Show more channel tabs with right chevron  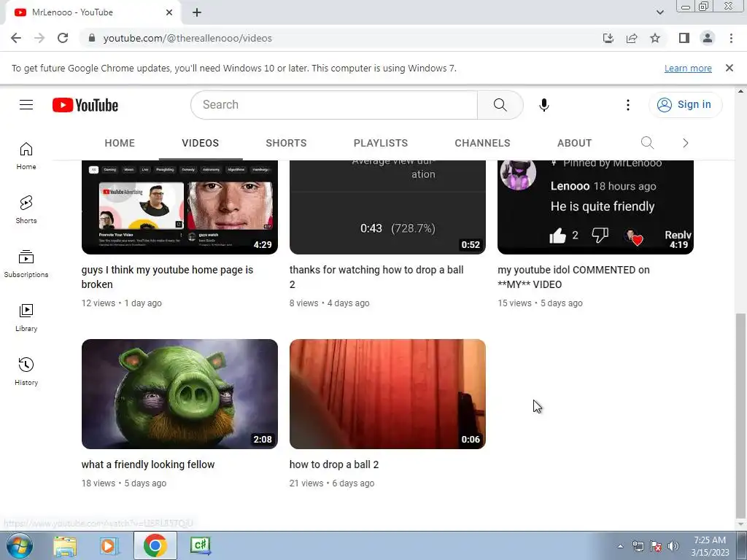click(x=685, y=143)
